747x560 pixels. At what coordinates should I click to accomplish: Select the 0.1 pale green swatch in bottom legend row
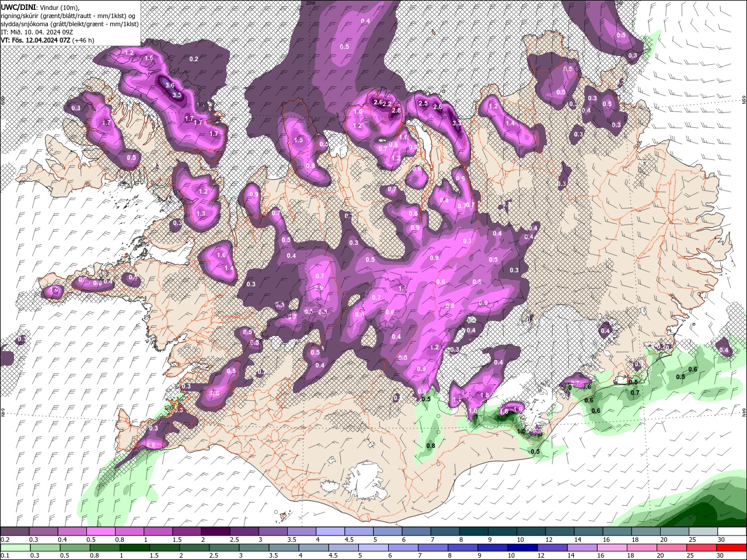click(x=15, y=548)
